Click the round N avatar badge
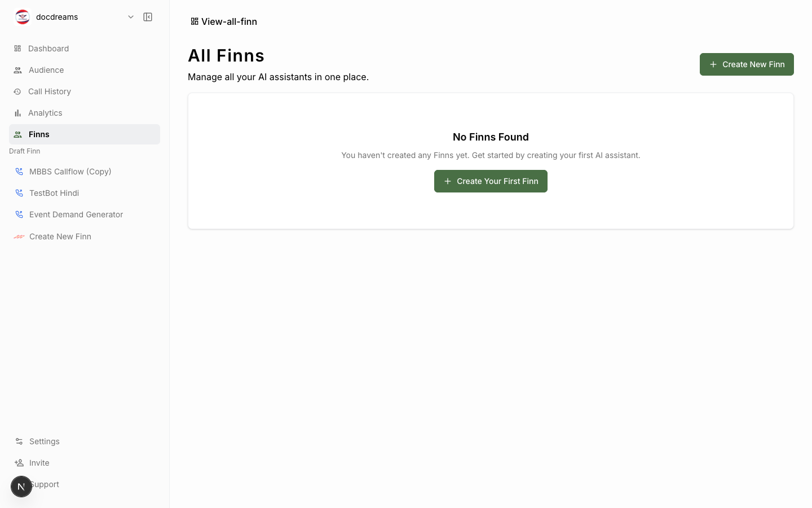 pyautogui.click(x=21, y=487)
